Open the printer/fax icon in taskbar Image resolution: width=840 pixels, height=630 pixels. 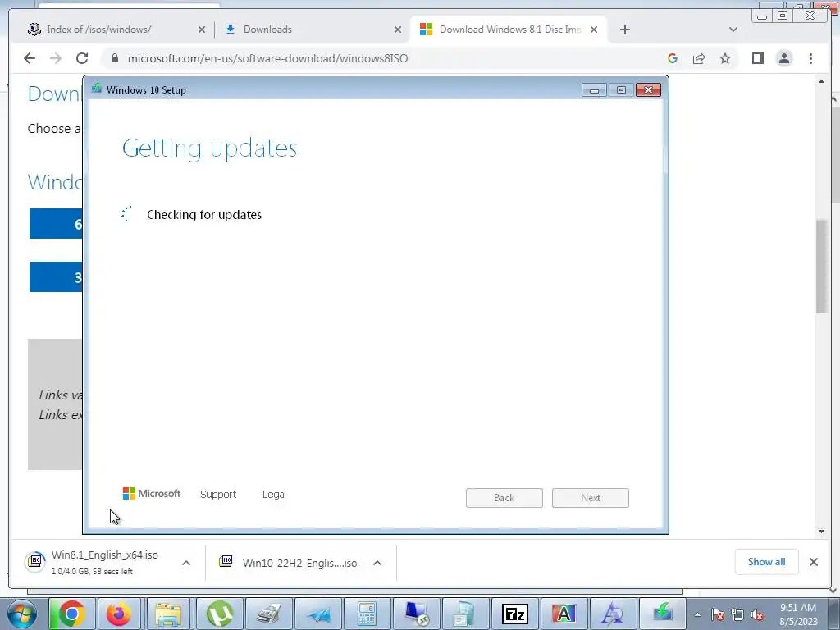[x=268, y=614]
